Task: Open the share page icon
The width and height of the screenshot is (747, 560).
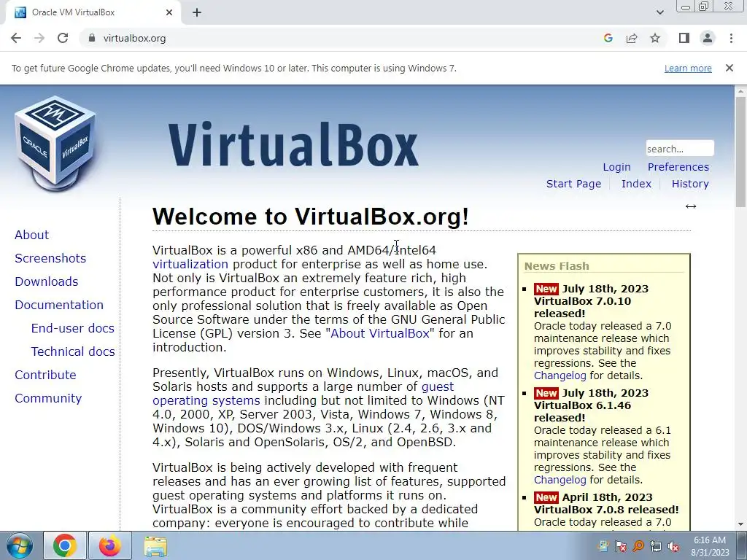Action: tap(632, 38)
